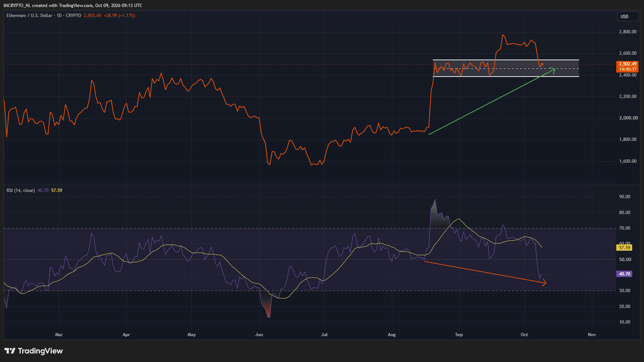Click the TradingView wordmark at the bottom
The width and height of the screenshot is (644, 362).
pos(40,351)
